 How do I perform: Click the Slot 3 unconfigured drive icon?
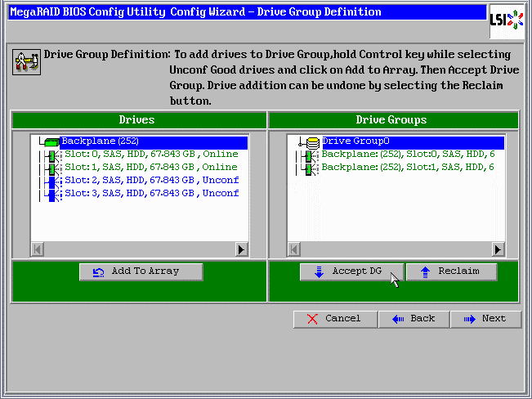tap(53, 194)
